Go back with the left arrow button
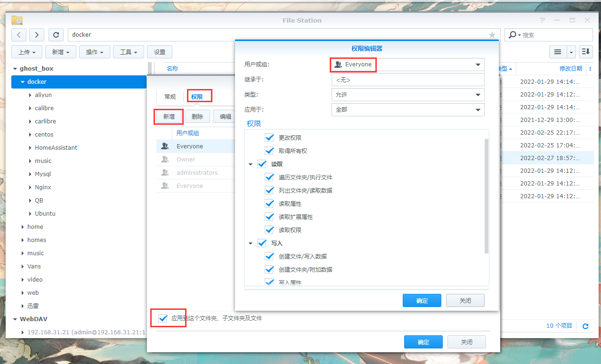The height and width of the screenshot is (364, 601). 19,35
